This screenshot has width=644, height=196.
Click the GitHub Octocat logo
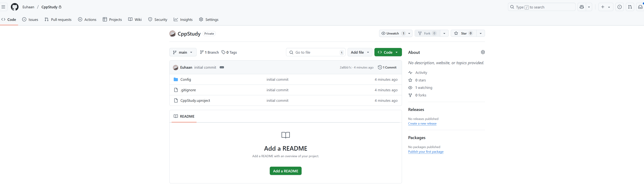tap(15, 7)
